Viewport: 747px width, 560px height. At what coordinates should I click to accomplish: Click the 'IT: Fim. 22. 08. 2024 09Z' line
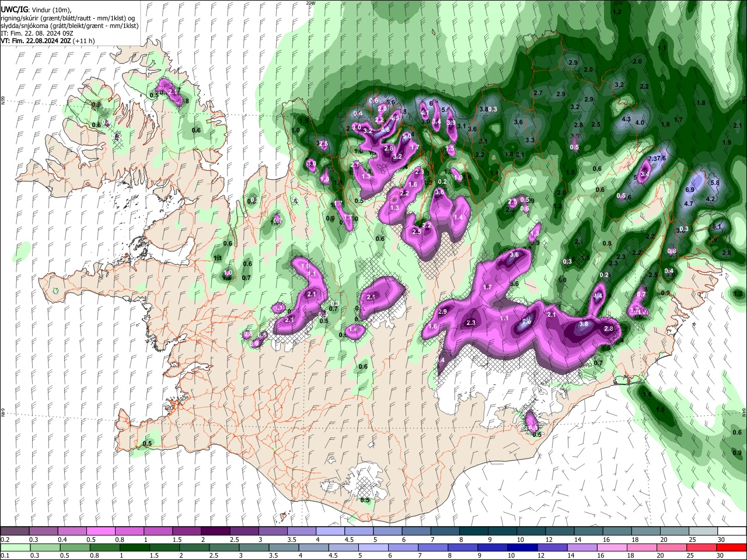pyautogui.click(x=37, y=33)
